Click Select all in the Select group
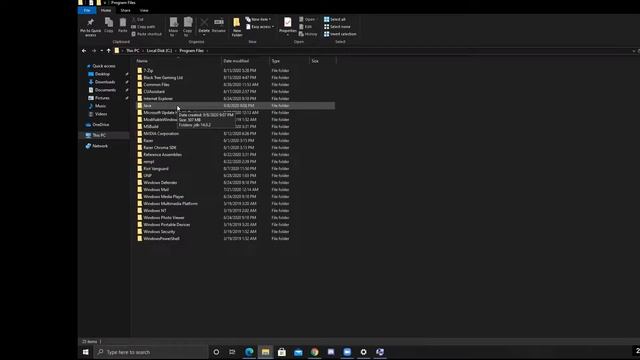This screenshot has height=360, width=640. coord(335,19)
